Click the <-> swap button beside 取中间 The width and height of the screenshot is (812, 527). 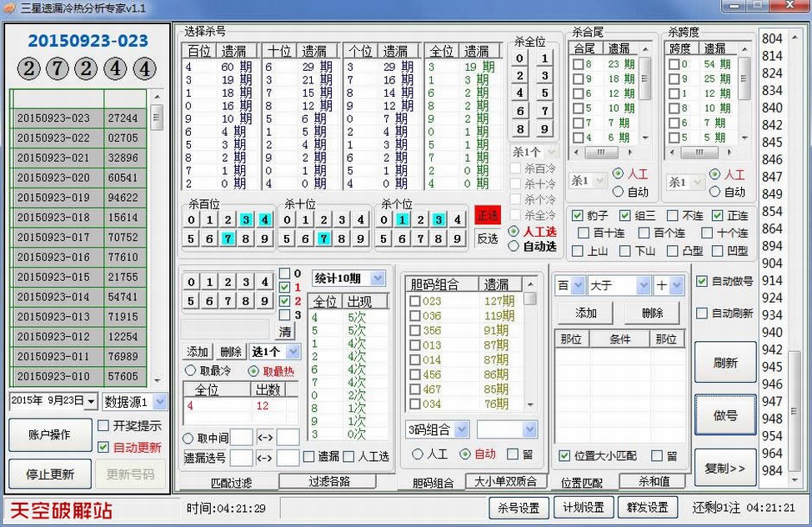(264, 438)
